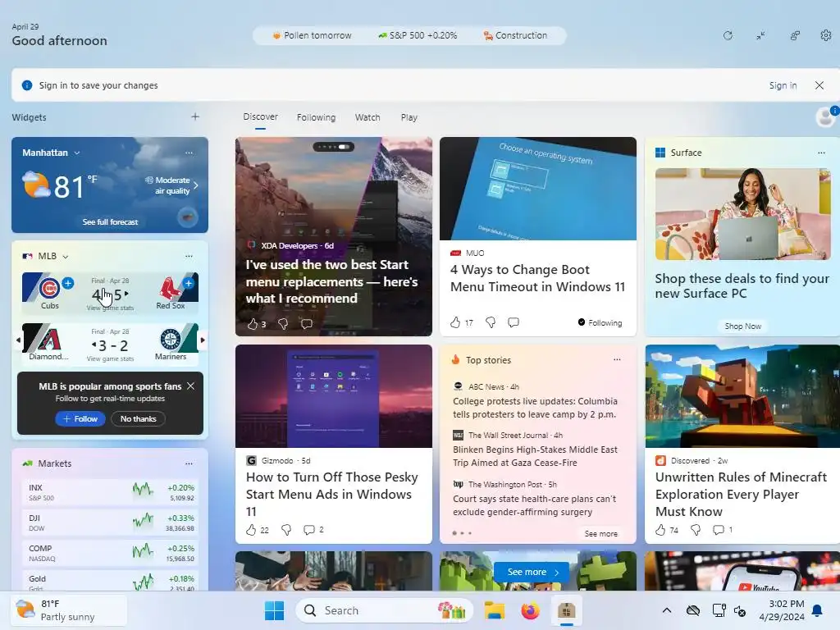This screenshot has width=840, height=630.
Task: Dislike the XDA Developers article
Action: click(283, 323)
